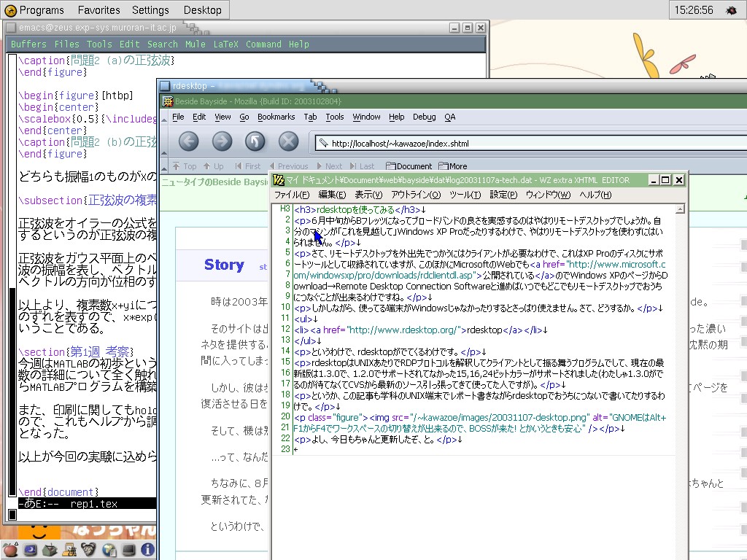Open the LaTeX menu in Emacs

pyautogui.click(x=225, y=44)
